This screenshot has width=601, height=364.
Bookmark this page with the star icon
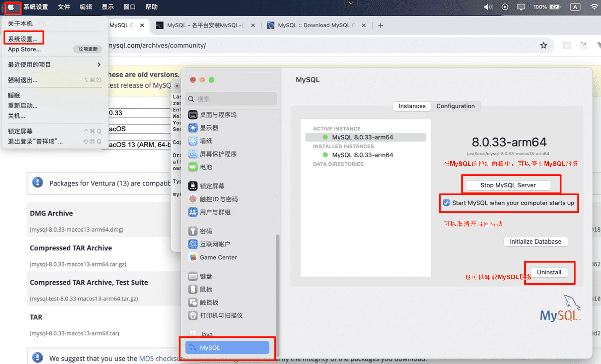pos(543,45)
